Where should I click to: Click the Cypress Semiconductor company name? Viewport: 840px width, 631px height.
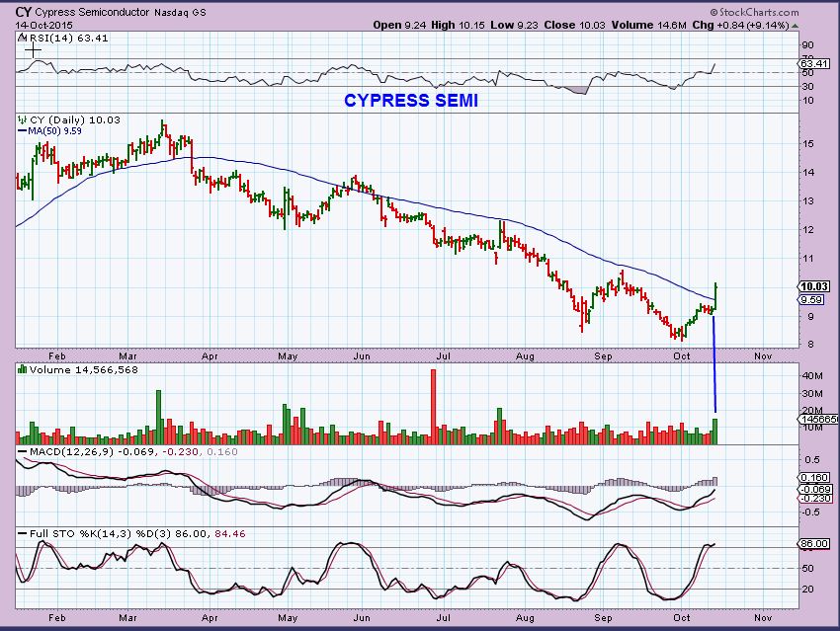point(92,12)
